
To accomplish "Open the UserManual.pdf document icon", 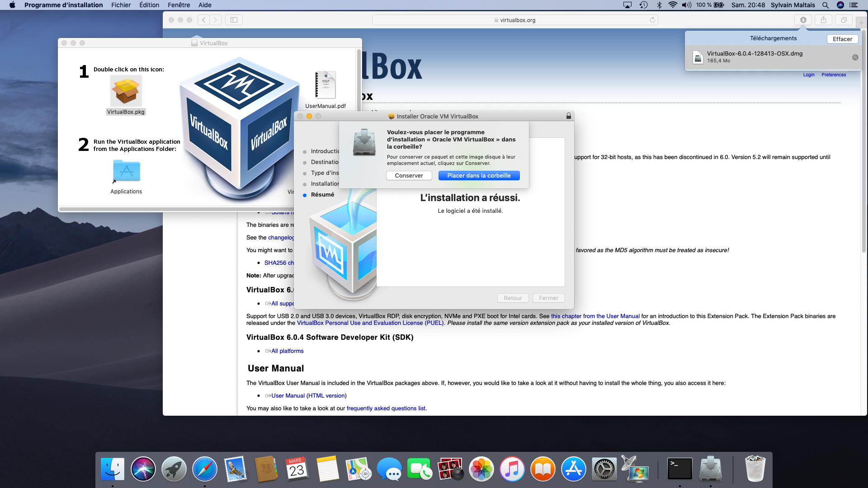I will [x=325, y=85].
